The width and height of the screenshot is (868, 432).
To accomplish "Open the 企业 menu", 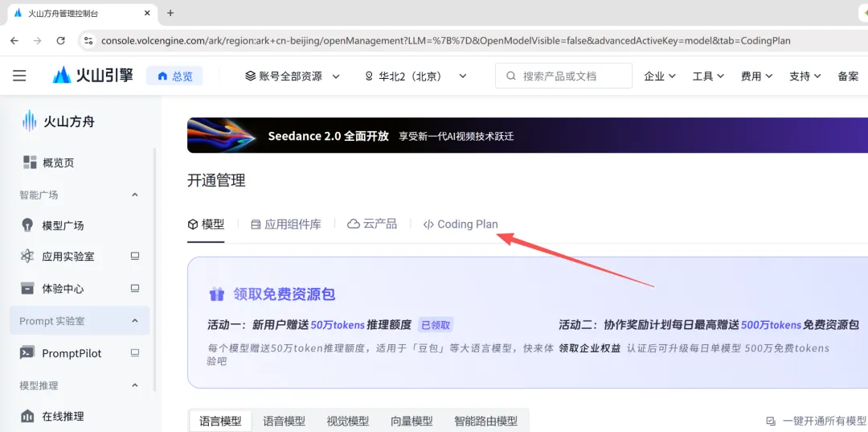I will (x=660, y=76).
